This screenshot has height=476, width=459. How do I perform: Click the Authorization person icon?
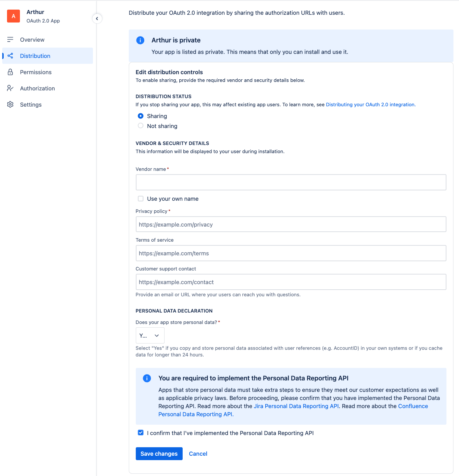coord(10,88)
